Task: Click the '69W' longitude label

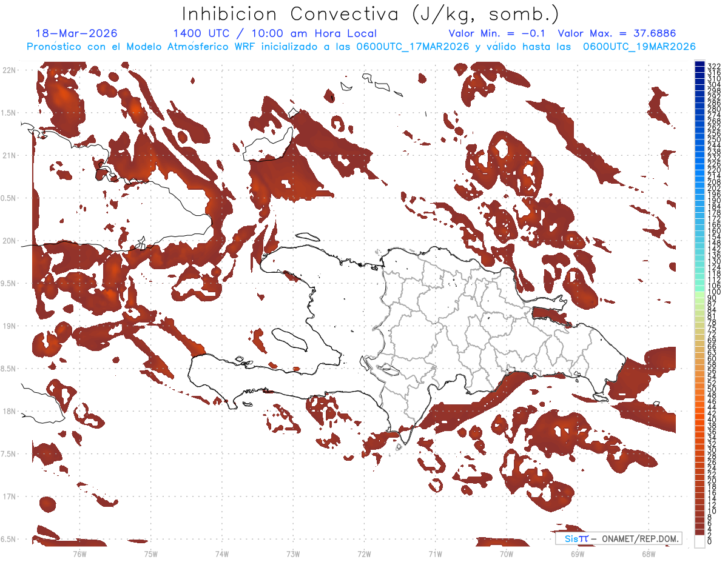Action: click(x=577, y=554)
